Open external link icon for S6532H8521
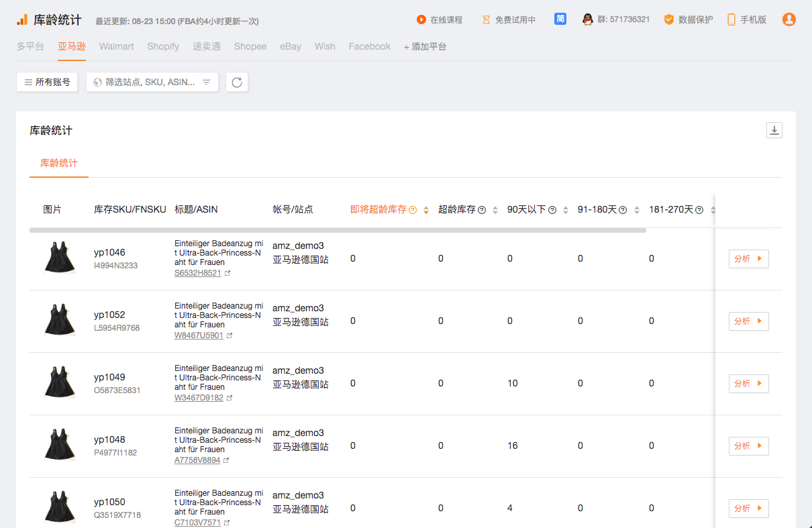Image resolution: width=812 pixels, height=528 pixels. click(x=228, y=274)
